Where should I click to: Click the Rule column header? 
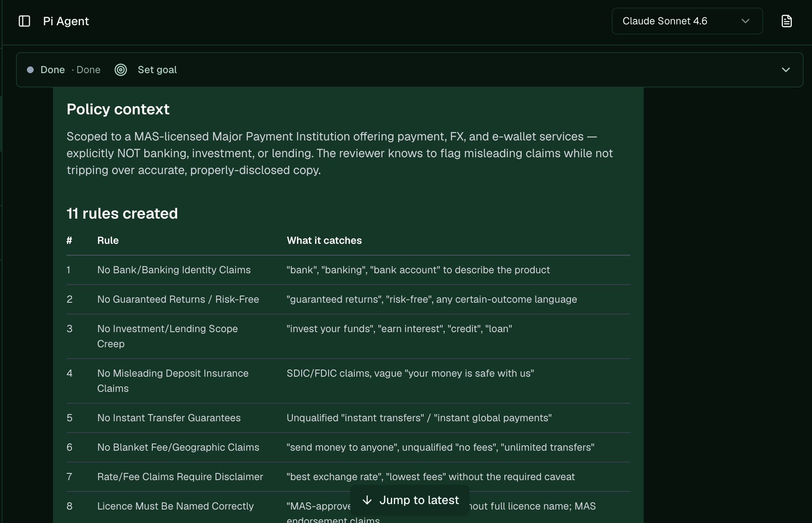tap(108, 240)
